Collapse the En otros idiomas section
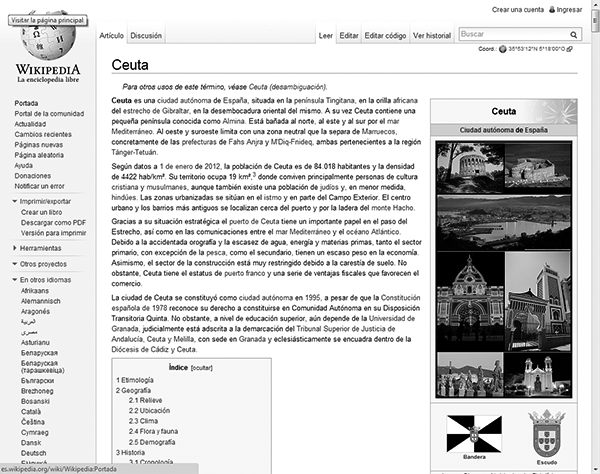 tap(45, 280)
